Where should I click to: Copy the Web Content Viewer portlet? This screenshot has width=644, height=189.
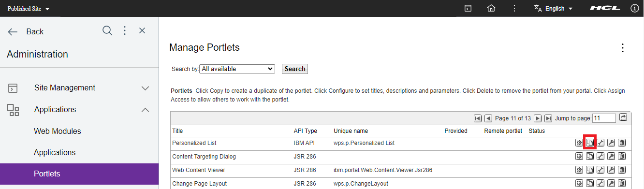click(x=590, y=170)
